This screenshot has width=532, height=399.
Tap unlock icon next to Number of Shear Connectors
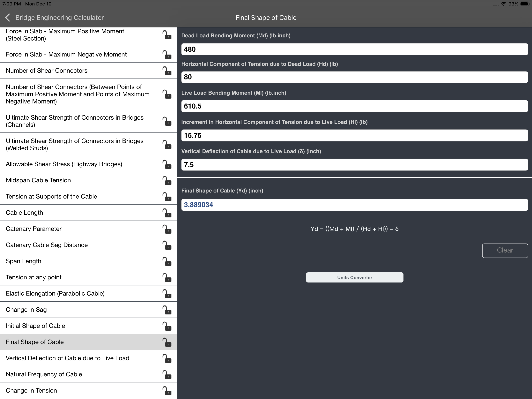point(167,71)
